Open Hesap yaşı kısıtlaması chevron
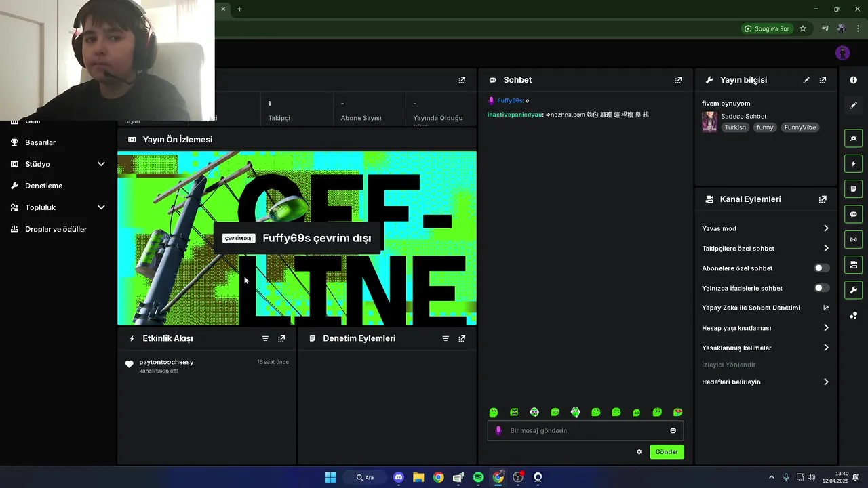 click(x=826, y=328)
